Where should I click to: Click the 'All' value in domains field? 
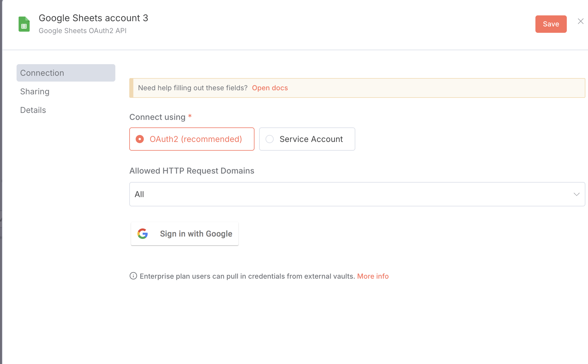point(139,194)
